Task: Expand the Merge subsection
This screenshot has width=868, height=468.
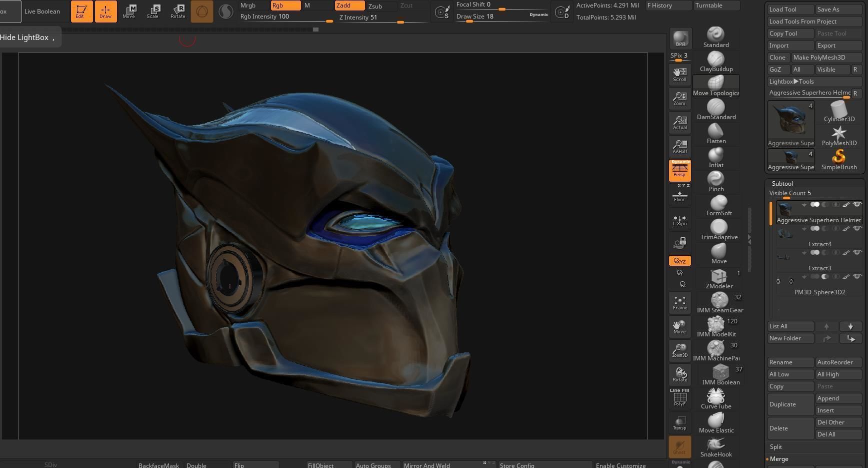Action: pos(779,459)
